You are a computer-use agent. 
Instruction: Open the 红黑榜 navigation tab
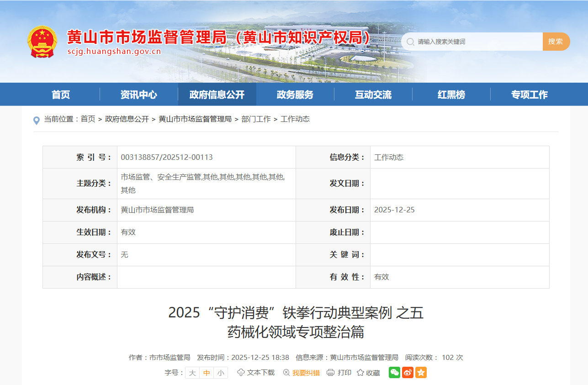click(x=451, y=95)
